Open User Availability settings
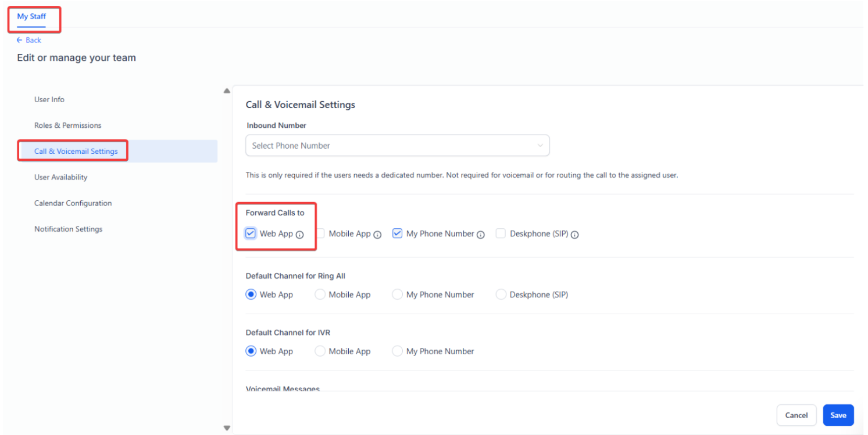Image resolution: width=868 pixels, height=435 pixels. pyautogui.click(x=60, y=177)
